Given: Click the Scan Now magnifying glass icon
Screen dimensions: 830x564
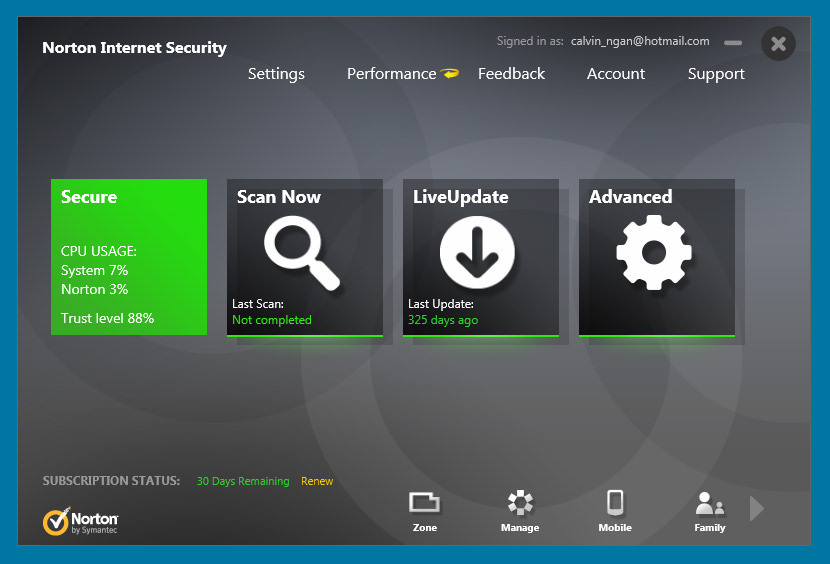Looking at the screenshot, I should pos(302,254).
